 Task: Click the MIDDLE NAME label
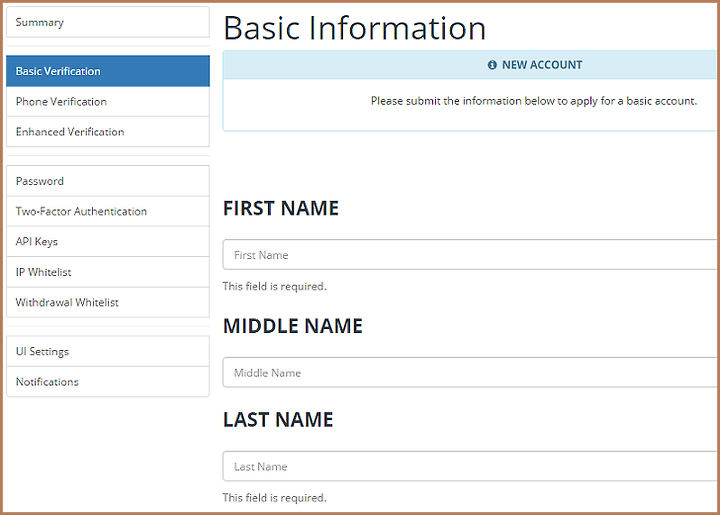(x=292, y=326)
